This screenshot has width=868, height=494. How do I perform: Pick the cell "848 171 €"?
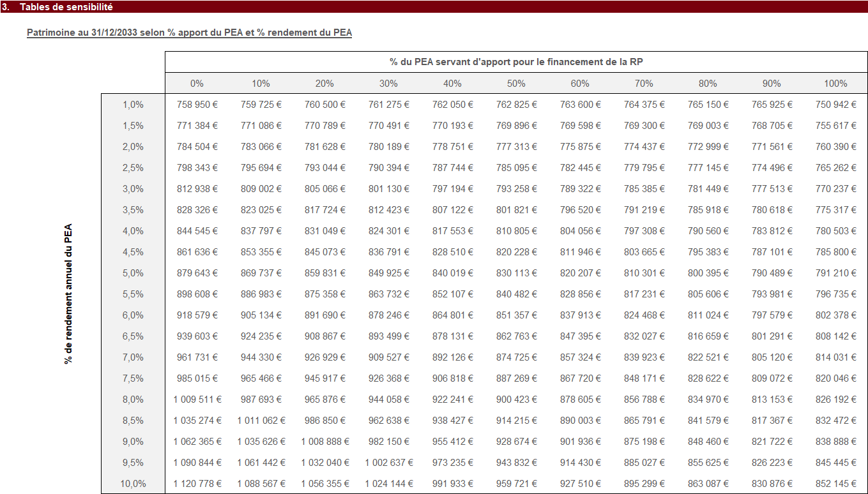coord(644,378)
